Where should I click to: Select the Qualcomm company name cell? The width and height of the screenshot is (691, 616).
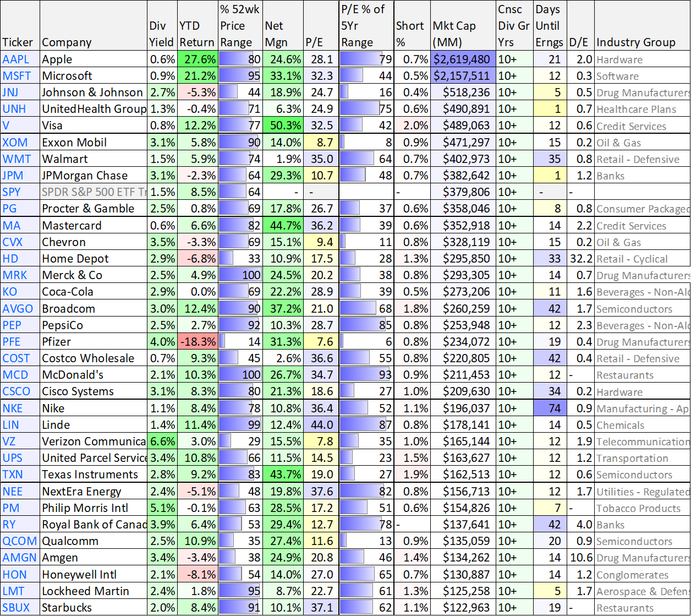[x=93, y=541]
